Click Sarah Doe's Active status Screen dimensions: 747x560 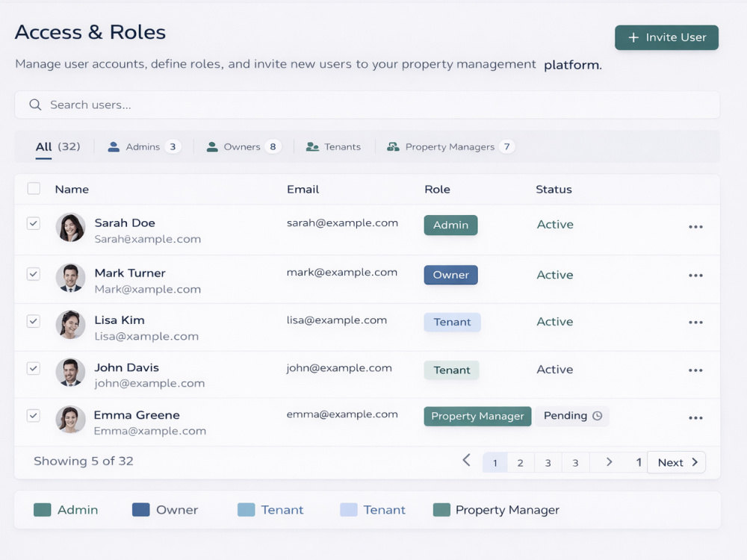tap(555, 224)
